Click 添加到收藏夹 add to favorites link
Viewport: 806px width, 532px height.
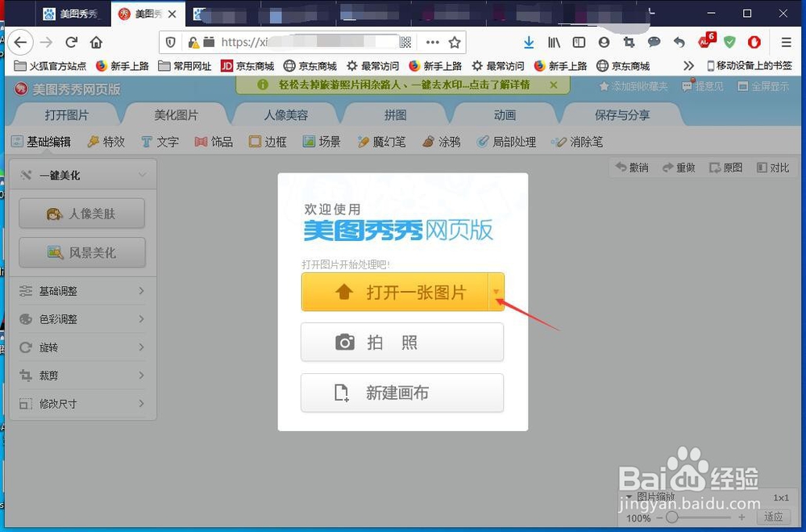(634, 86)
